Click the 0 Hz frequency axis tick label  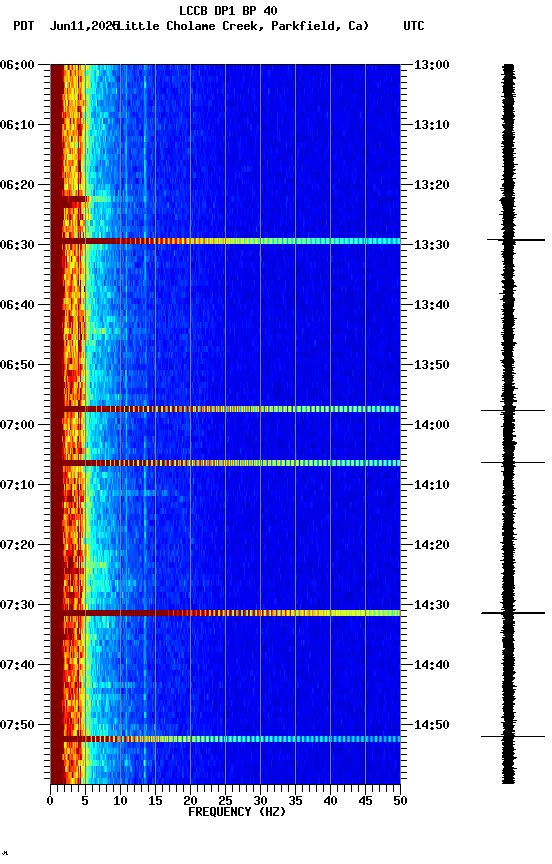click(x=50, y=801)
